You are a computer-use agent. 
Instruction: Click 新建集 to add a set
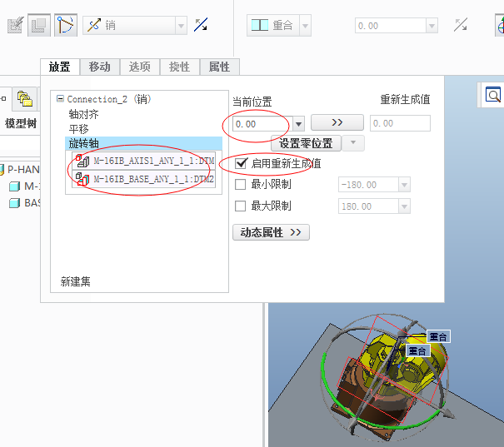click(x=76, y=281)
